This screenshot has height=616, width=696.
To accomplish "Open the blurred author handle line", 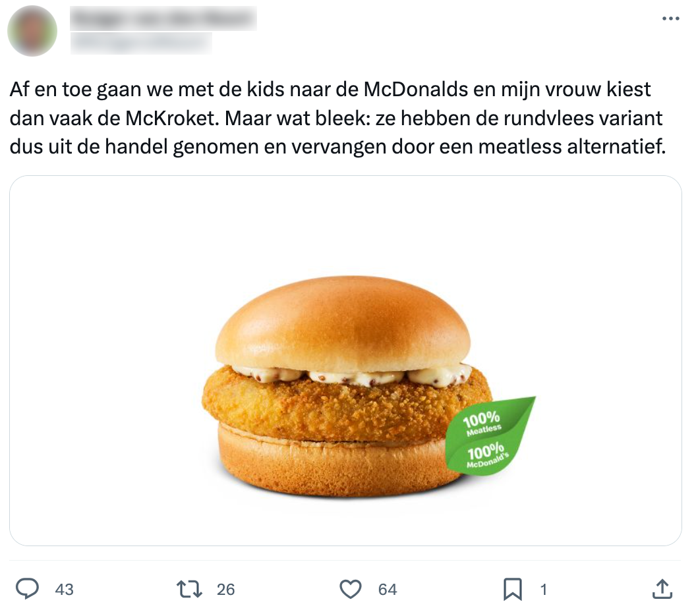I will click(141, 43).
